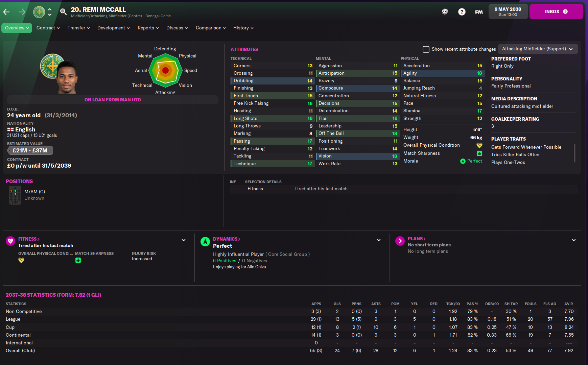Go forward with the right arrow

pos(22,12)
